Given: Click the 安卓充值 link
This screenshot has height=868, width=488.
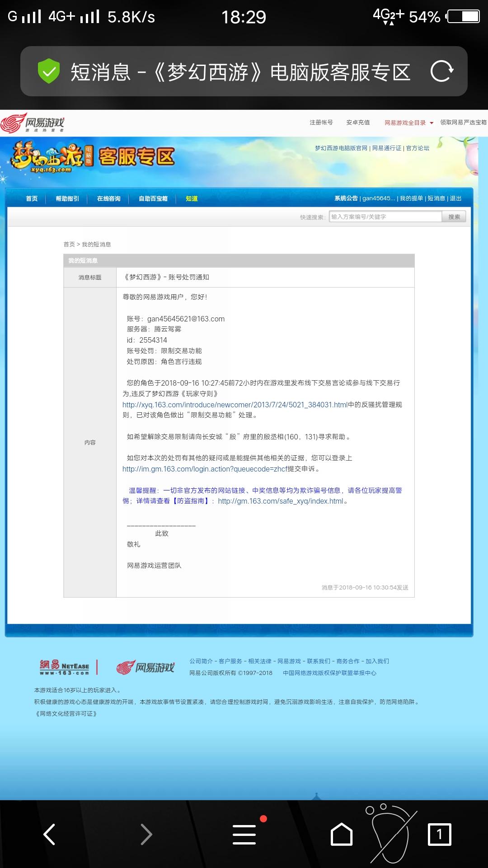Looking at the screenshot, I should [358, 123].
